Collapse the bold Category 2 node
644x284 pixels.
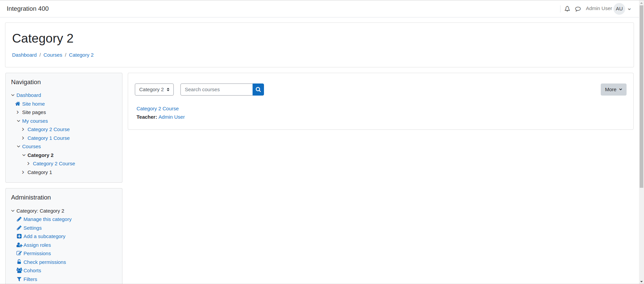pos(24,155)
